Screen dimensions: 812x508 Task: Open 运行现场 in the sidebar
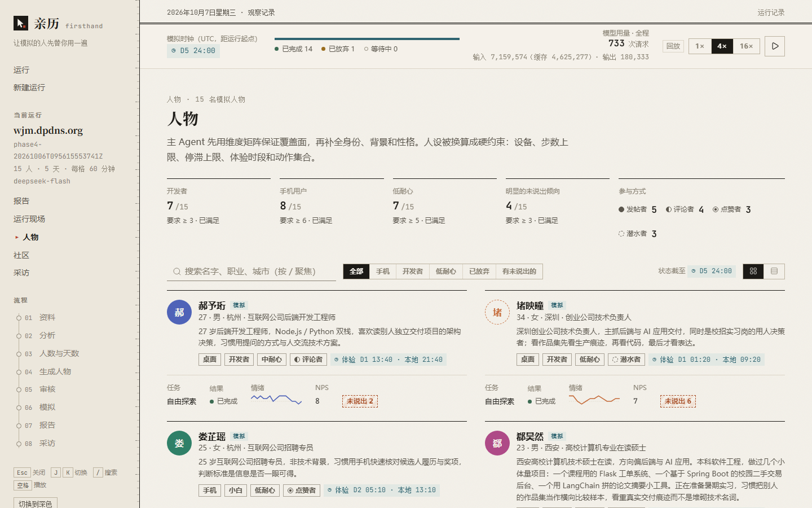29,219
